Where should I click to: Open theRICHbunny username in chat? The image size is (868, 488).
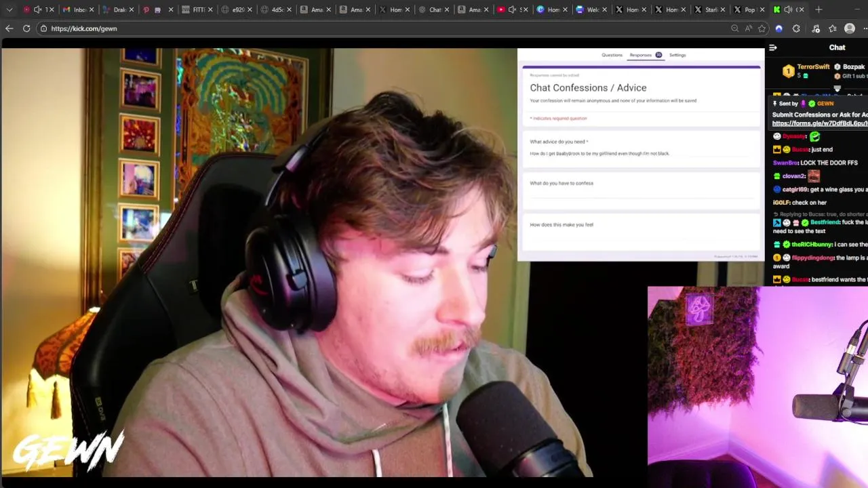click(812, 245)
